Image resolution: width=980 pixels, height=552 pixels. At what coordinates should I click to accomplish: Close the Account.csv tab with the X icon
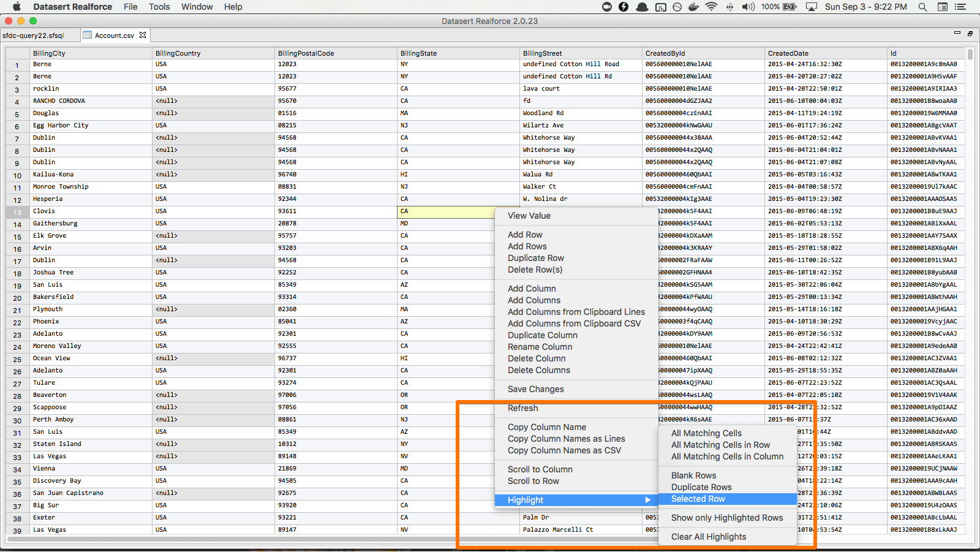143,35
